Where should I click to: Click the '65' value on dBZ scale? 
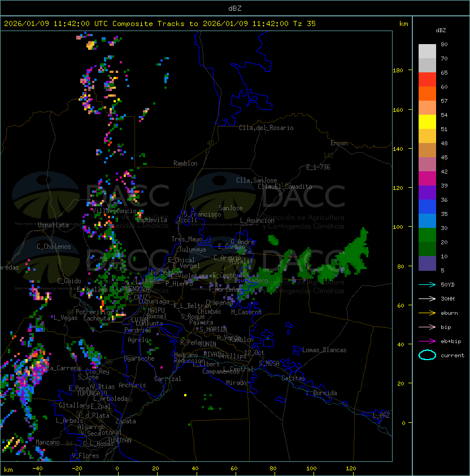444,72
